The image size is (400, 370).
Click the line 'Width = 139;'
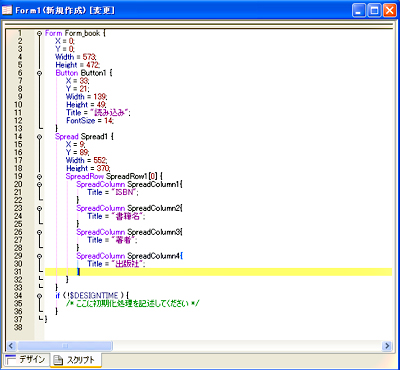pos(86,97)
